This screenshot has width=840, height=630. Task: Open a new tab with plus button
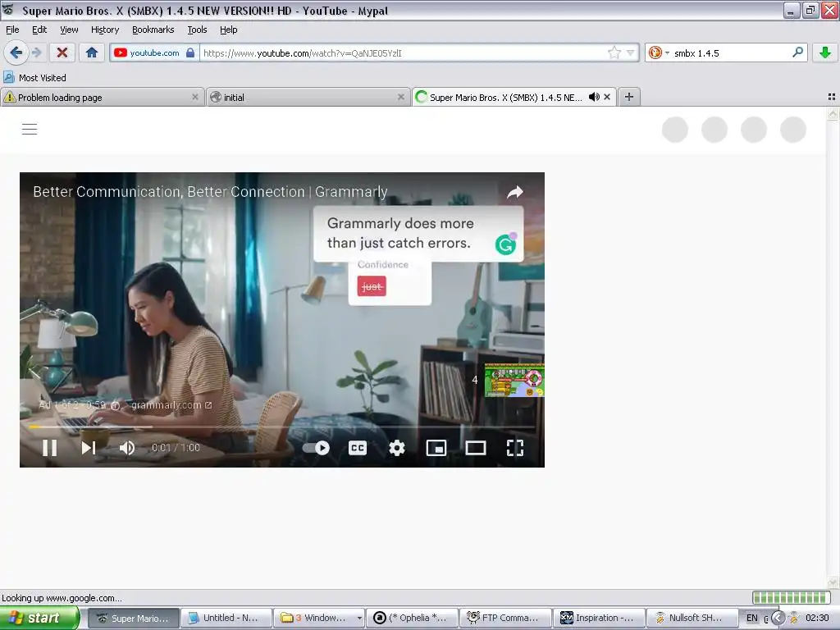tap(629, 97)
